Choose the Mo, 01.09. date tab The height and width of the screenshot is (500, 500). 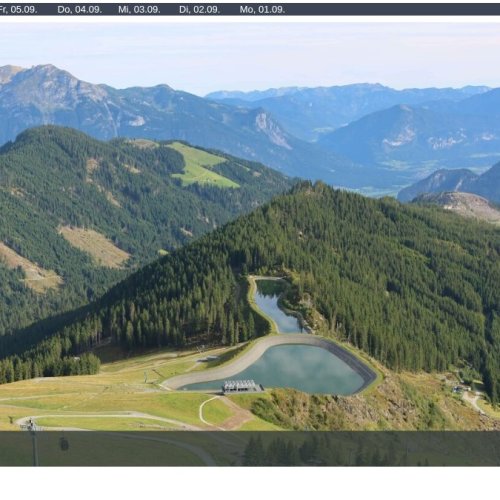click(262, 10)
